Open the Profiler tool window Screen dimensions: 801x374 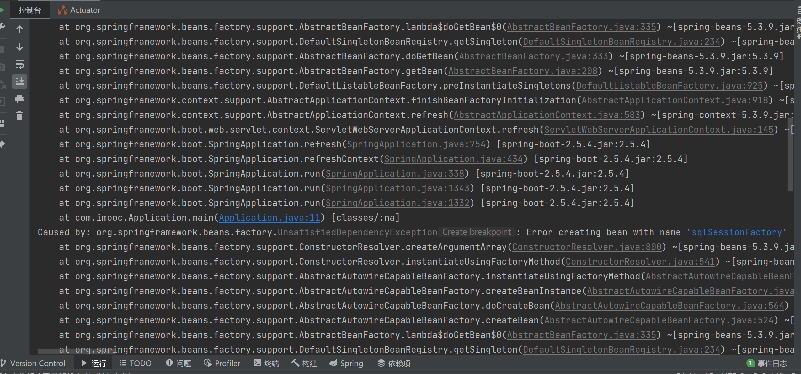click(x=222, y=363)
